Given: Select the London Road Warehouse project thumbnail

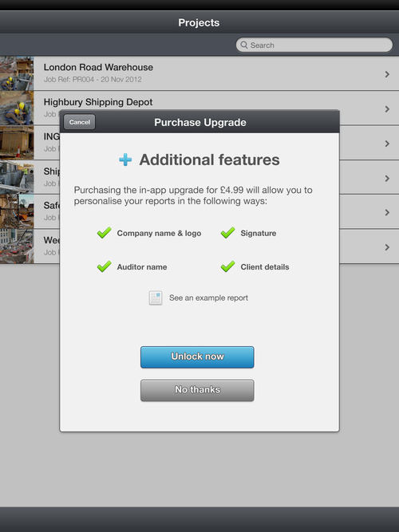Looking at the screenshot, I should 17,73.
